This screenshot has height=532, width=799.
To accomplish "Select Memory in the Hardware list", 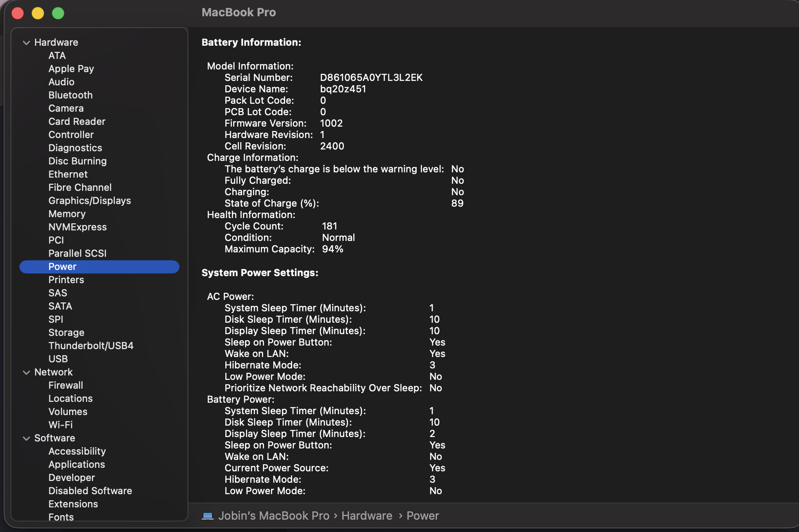I will pyautogui.click(x=67, y=214).
